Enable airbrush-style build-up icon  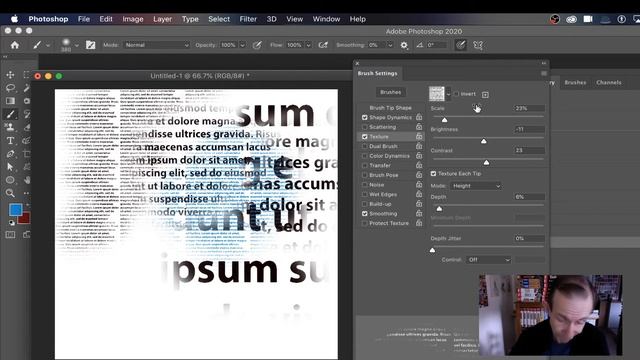[x=323, y=45]
